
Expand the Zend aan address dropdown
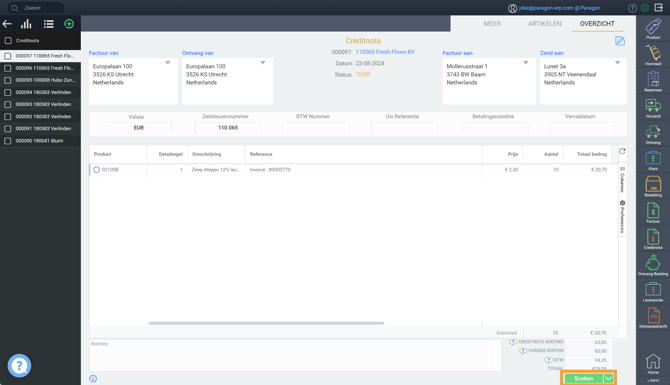617,63
